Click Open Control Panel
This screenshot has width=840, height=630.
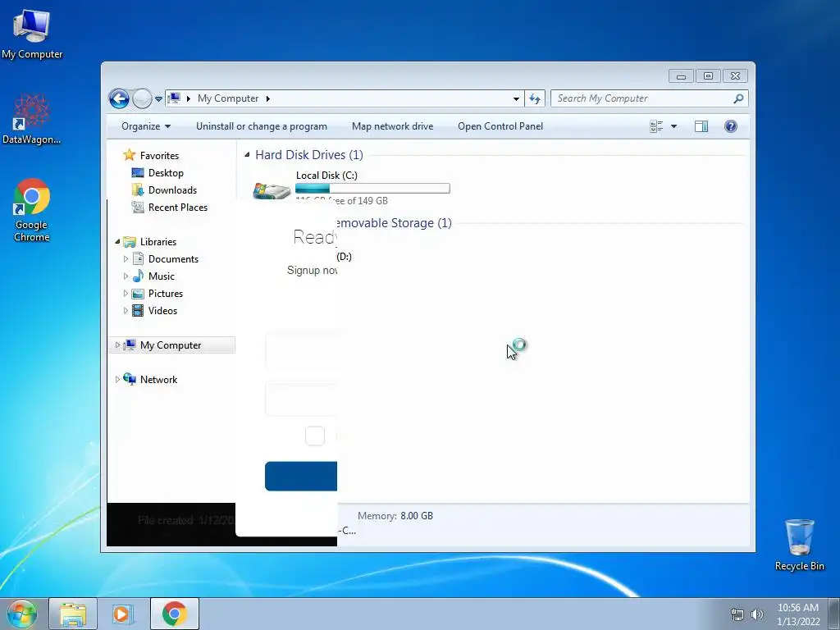point(500,126)
